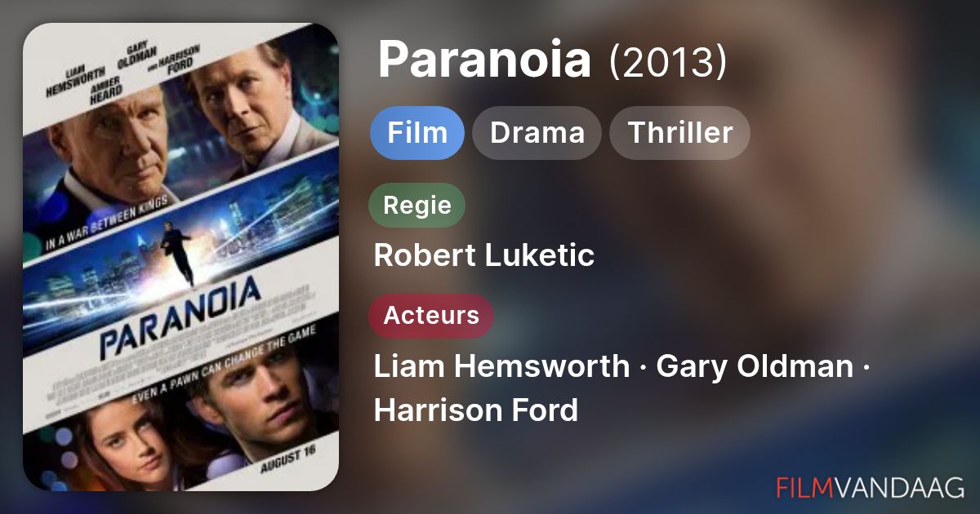980x514 pixels.
Task: Open actor Liam Hemsworth's name
Action: (x=501, y=366)
